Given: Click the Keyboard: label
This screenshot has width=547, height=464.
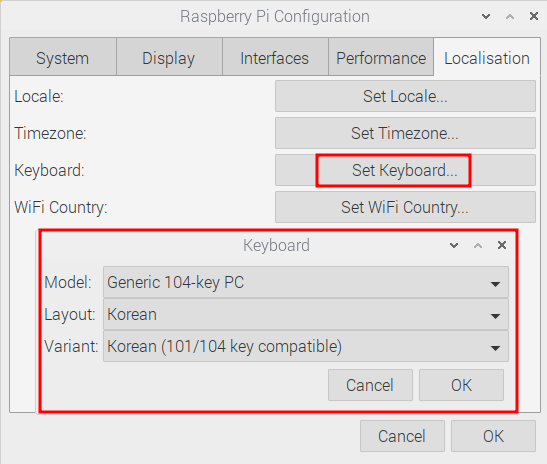Looking at the screenshot, I should pyautogui.click(x=49, y=171).
